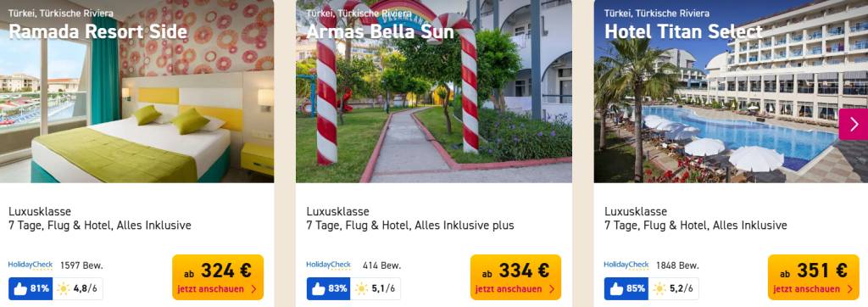The width and height of the screenshot is (868, 307).
Task: Open the 324 € jetzt anschauen offer
Action: click(x=218, y=277)
